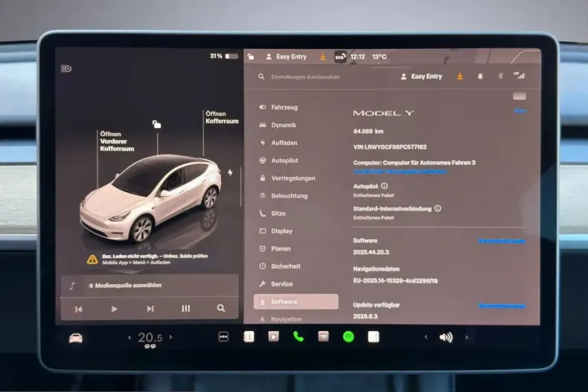Open the Verriegelungen settings menu
Viewport: 588px width, 392px height.
287,178
